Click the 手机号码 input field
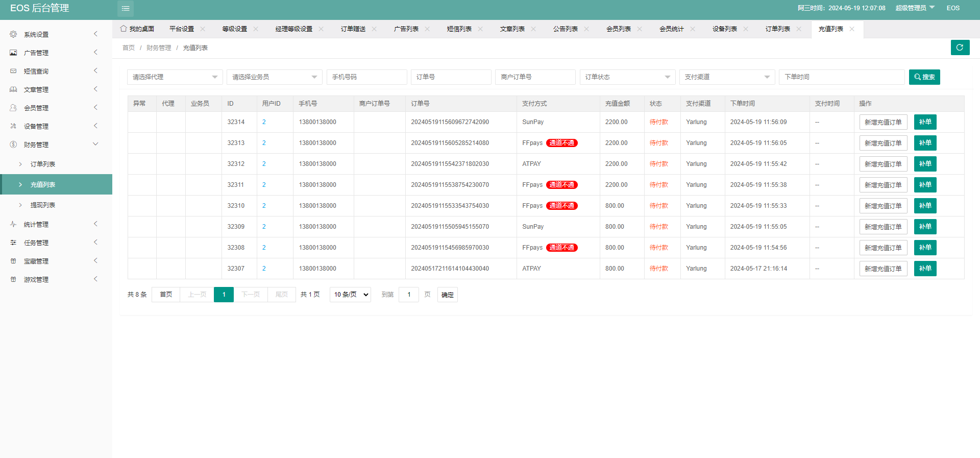Screen dimensions: 980x458 pyautogui.click(x=366, y=77)
